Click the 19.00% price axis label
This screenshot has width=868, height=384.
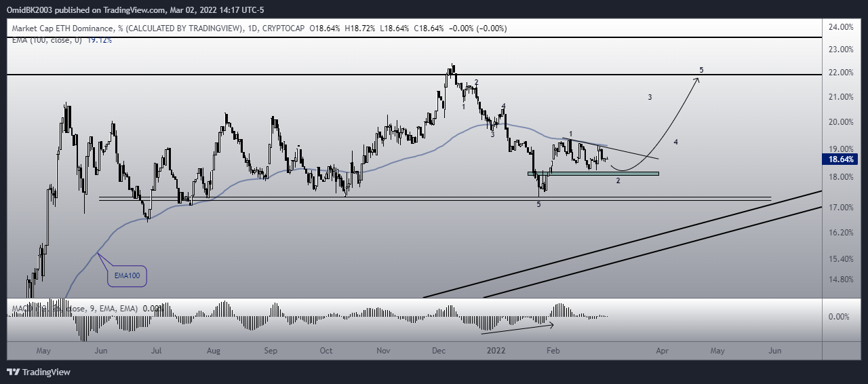coord(842,149)
